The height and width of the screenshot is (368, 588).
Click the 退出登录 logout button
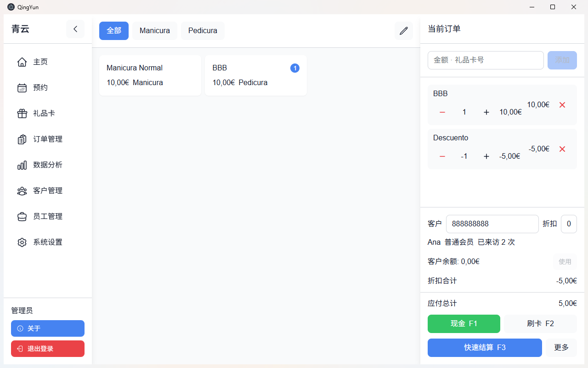[x=48, y=349]
